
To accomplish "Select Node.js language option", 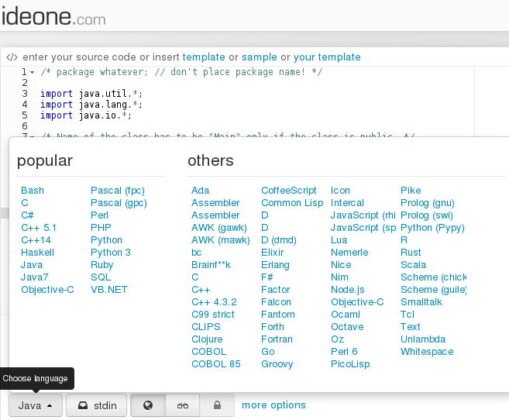I will pos(347,290).
